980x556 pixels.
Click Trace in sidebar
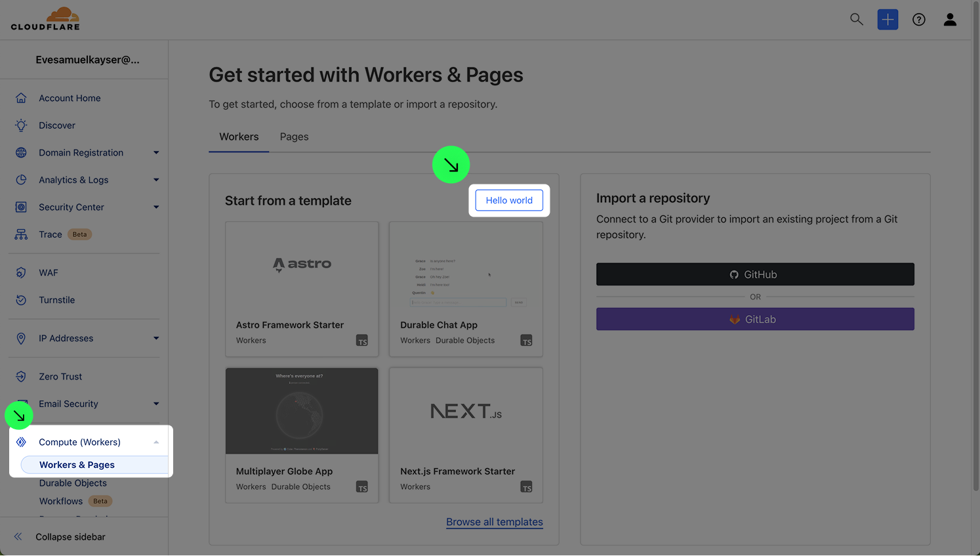tap(51, 234)
